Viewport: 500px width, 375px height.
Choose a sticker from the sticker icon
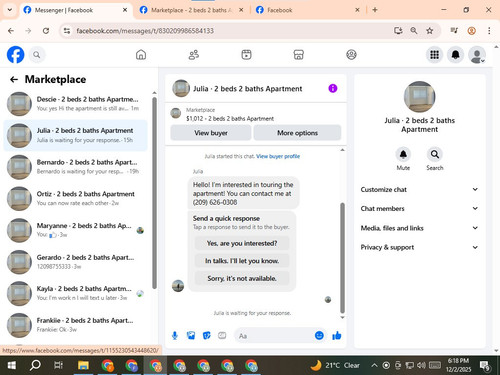[x=207, y=336]
